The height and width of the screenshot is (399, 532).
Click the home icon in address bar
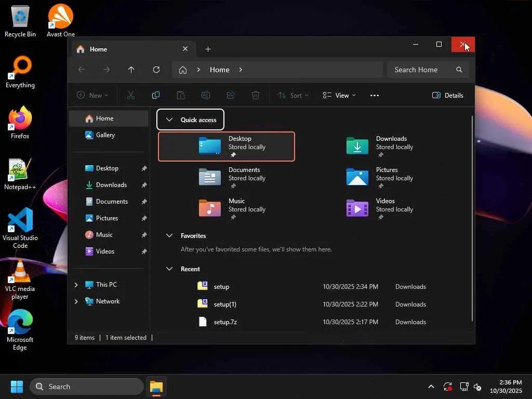183,70
